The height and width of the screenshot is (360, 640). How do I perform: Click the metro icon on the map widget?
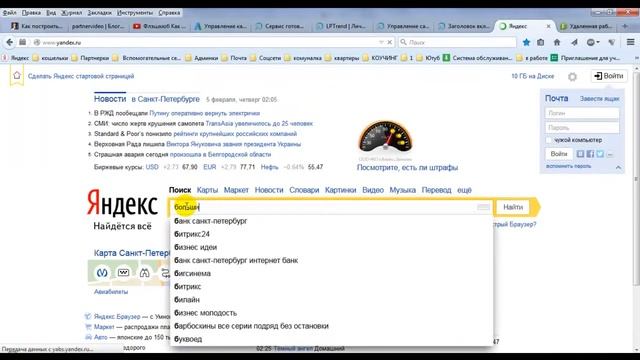[102, 272]
